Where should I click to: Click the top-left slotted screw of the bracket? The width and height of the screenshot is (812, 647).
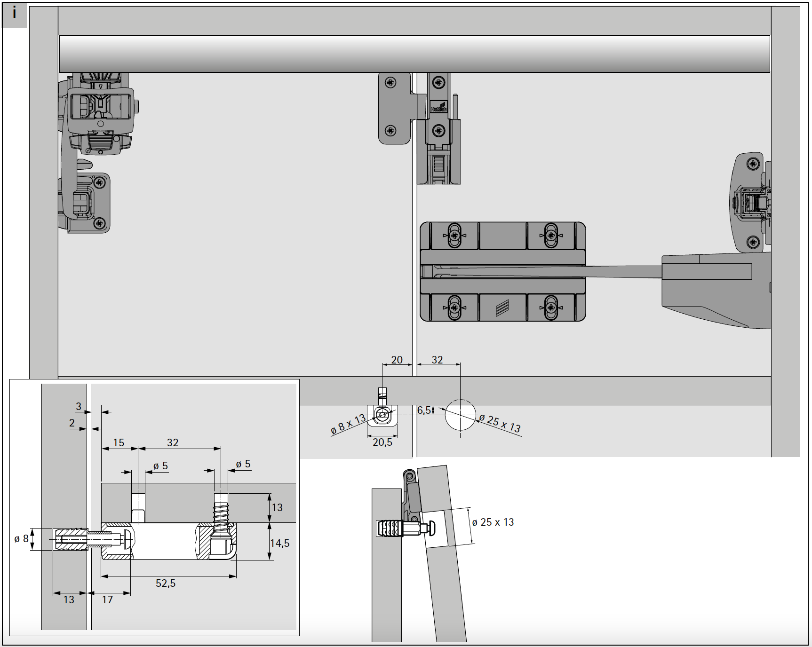(x=454, y=235)
